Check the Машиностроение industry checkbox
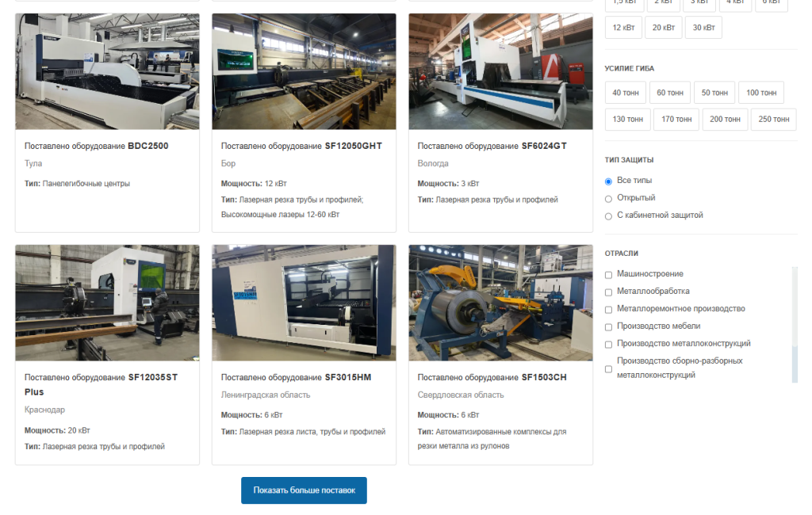 pyautogui.click(x=608, y=275)
